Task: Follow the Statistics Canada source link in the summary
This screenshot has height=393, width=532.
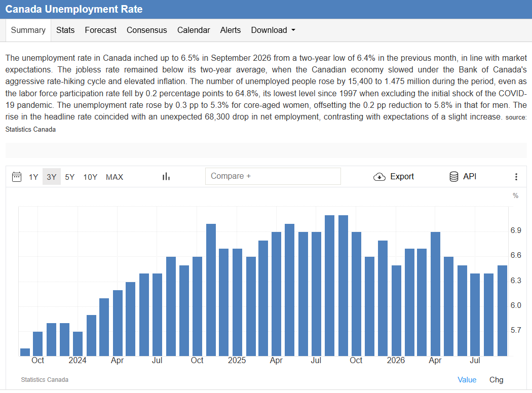Action: (30, 130)
